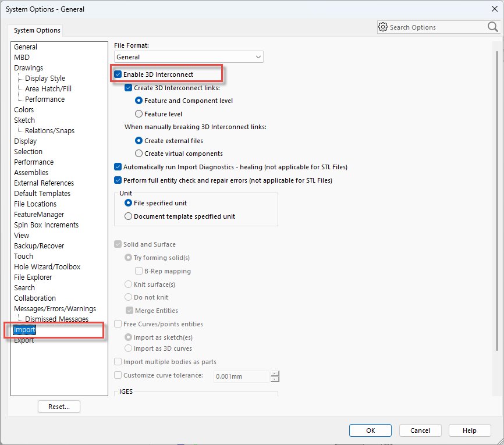Open Messages/Errors/Warnings settings
Screen dimensions: 504x445
(x=55, y=309)
